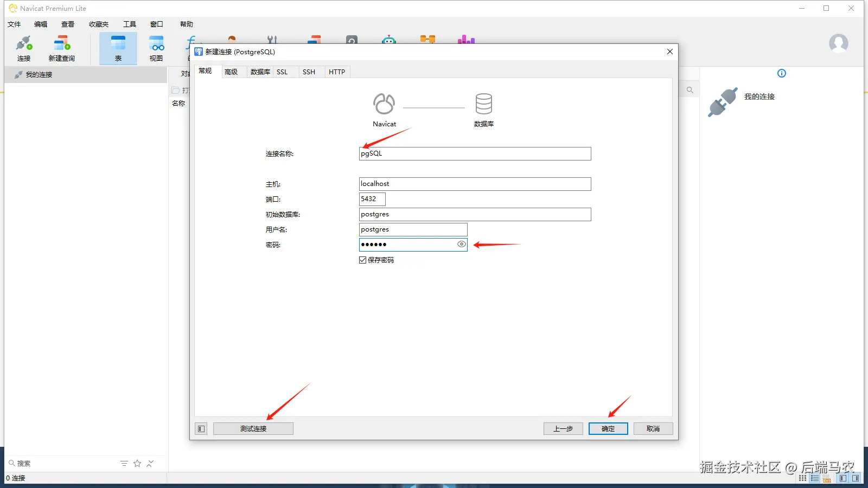Click the 上一步 button
The width and height of the screenshot is (868, 488).
point(563,429)
